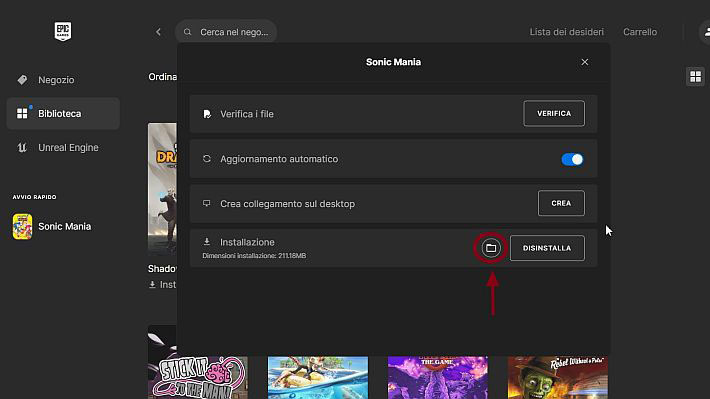The image size is (710, 399).
Task: Click the Verifica i file icon
Action: click(207, 114)
